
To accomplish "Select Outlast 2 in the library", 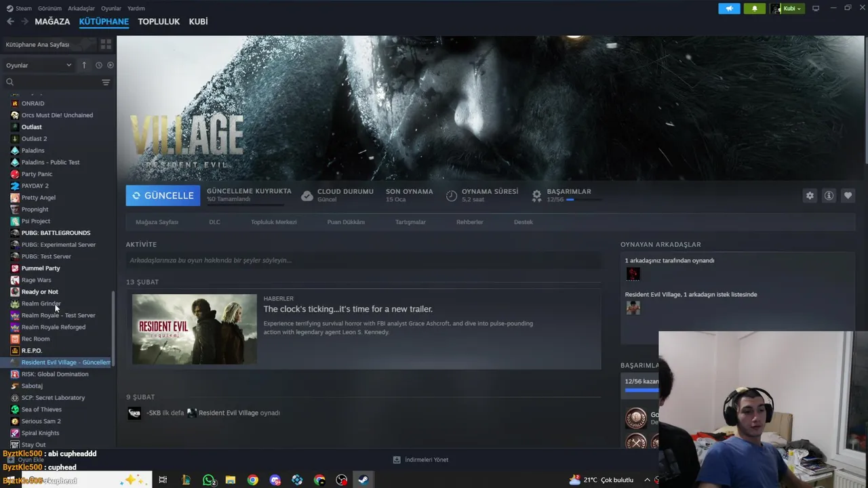I will [34, 138].
